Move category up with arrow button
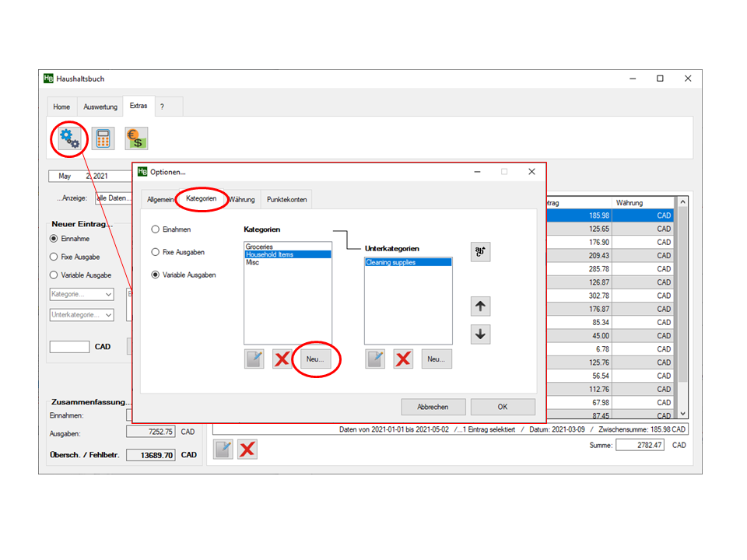The image size is (747, 560). click(x=481, y=306)
